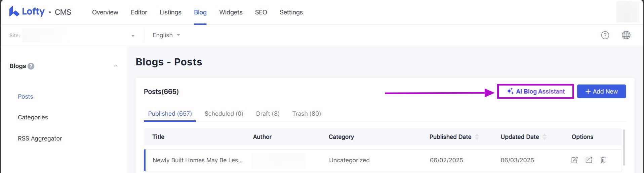Open the post share icon

pyautogui.click(x=589, y=160)
